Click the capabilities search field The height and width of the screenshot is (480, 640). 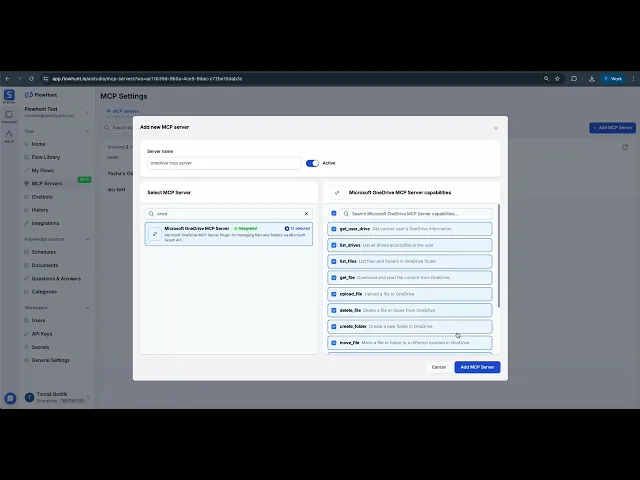pyautogui.click(x=416, y=213)
